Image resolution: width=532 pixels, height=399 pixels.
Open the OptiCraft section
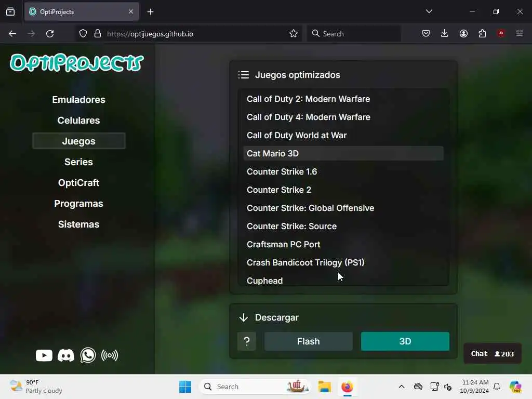click(79, 183)
